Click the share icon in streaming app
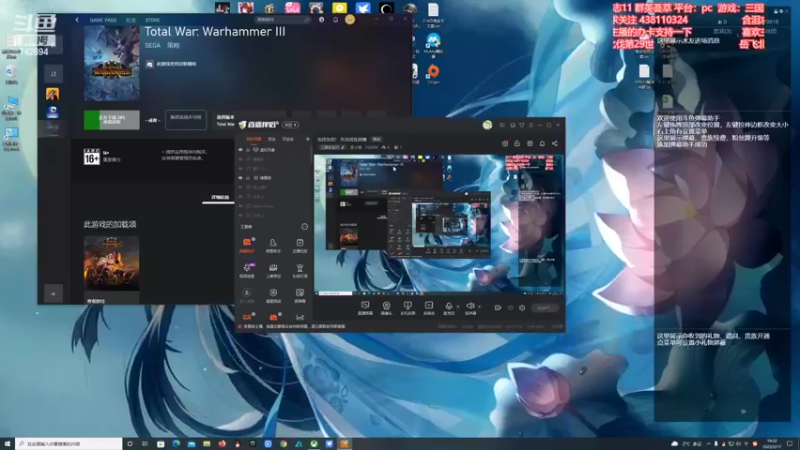The height and width of the screenshot is (450, 800). (x=555, y=143)
